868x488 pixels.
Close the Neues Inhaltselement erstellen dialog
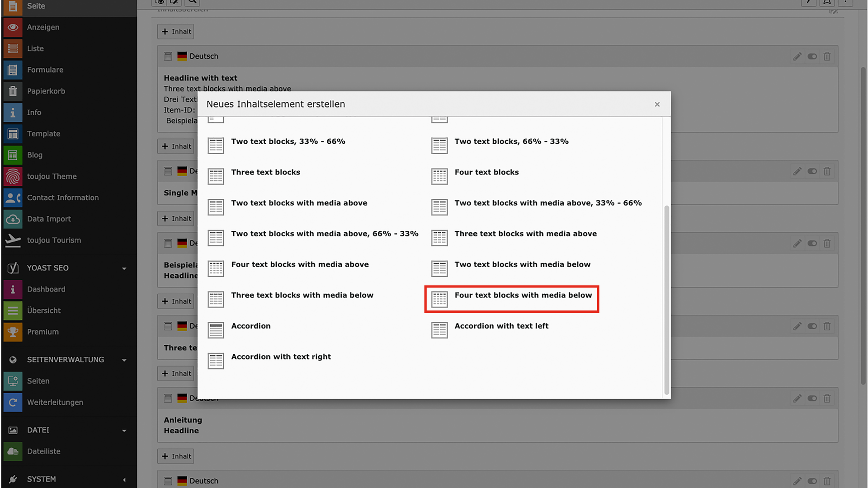coord(657,104)
